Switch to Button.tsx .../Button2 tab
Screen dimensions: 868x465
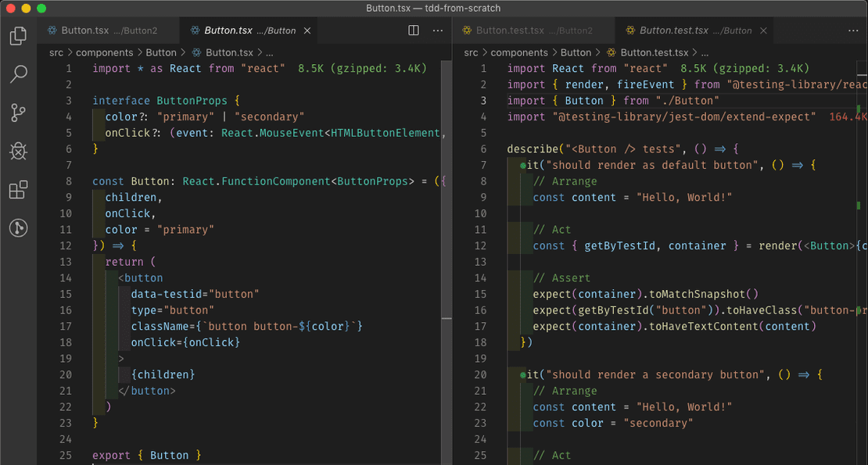click(x=109, y=30)
